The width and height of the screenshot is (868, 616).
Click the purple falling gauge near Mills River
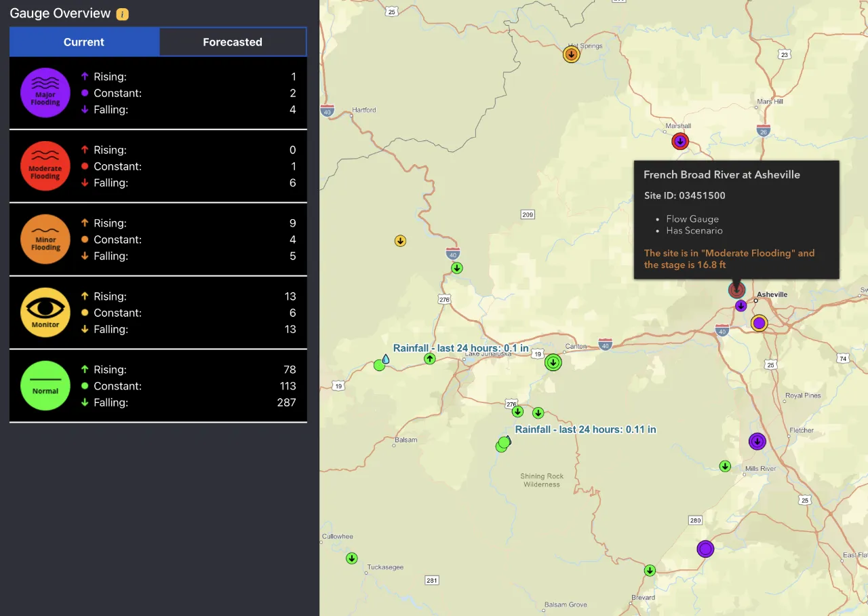tap(757, 442)
